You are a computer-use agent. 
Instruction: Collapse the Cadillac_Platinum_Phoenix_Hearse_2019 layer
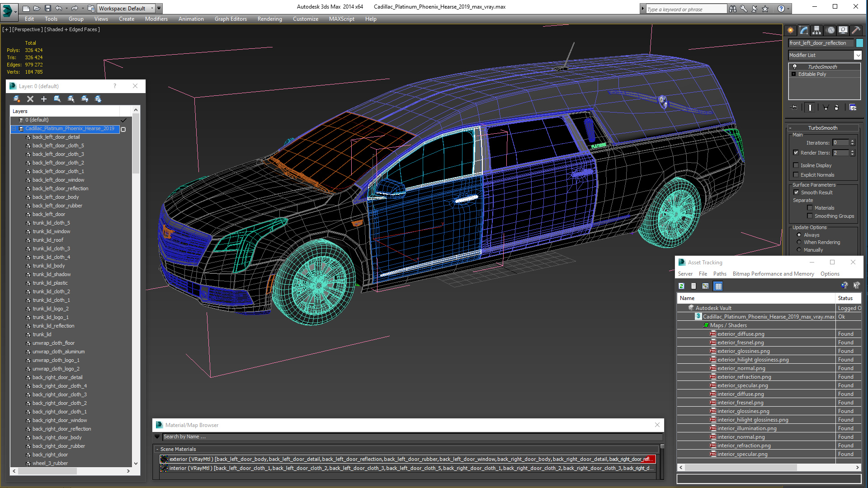[14, 129]
